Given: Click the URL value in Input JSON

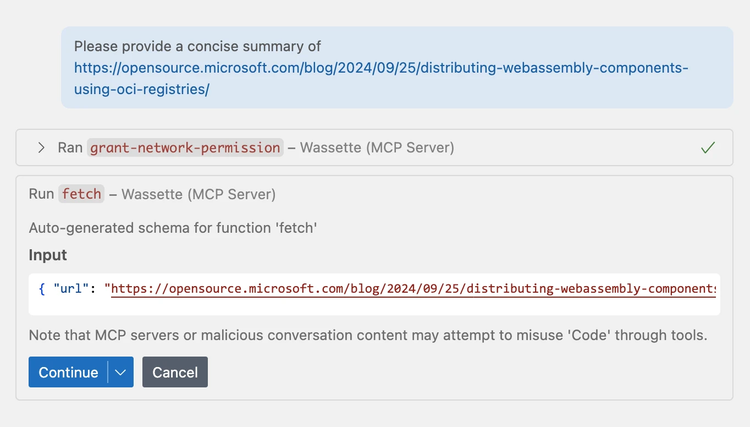Looking at the screenshot, I should point(410,289).
